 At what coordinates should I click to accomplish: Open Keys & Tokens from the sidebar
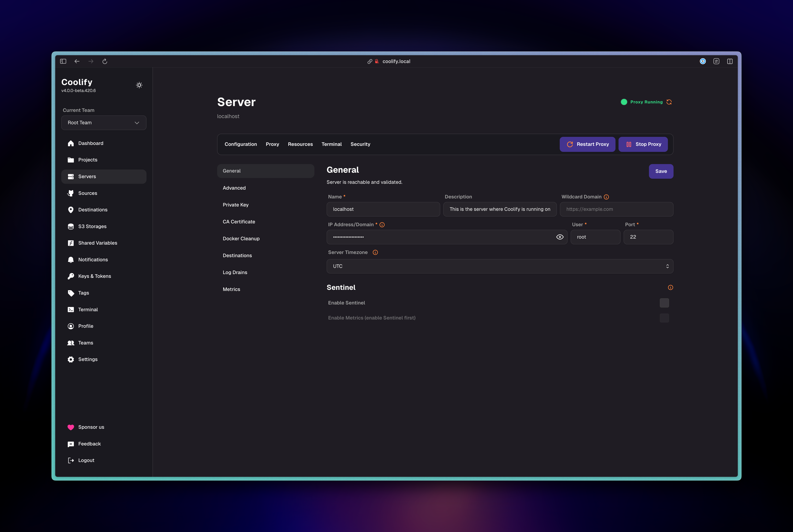pyautogui.click(x=94, y=276)
